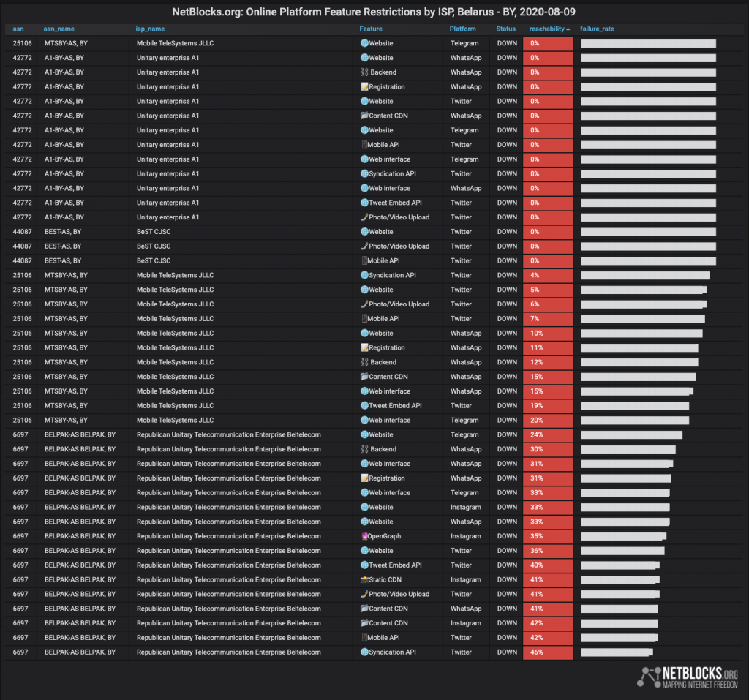
Task: Click 'Republican Unitary Telecommunication Enterprise Beltelecom' in 36% row
Action: [229, 551]
